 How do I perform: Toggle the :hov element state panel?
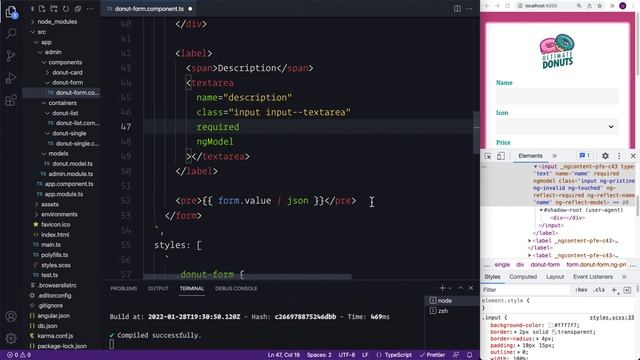pos(581,290)
